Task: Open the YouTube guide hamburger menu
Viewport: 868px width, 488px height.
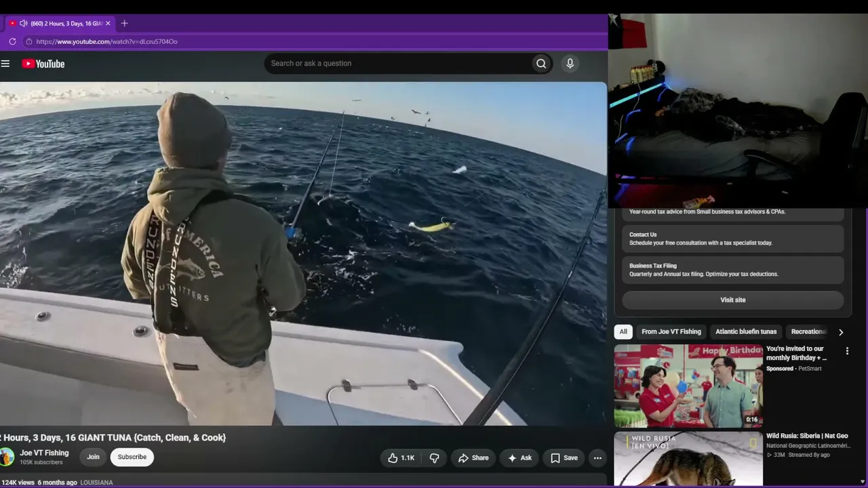Action: click(5, 64)
